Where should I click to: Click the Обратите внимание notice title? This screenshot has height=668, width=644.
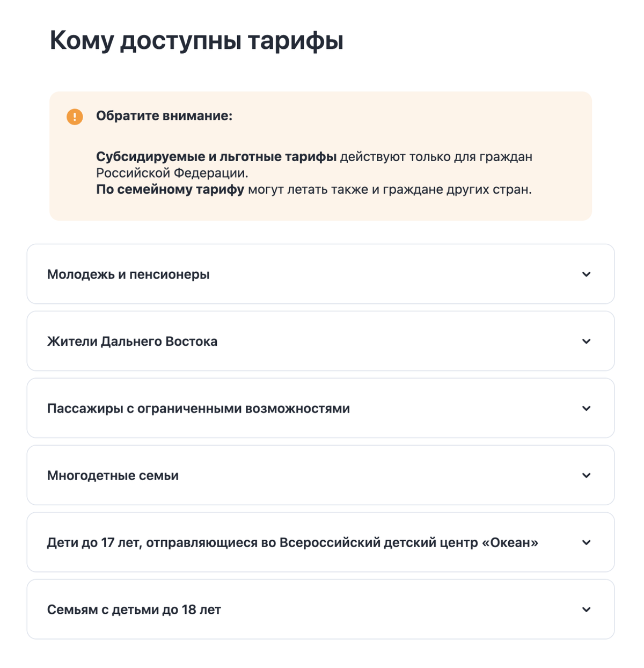click(164, 115)
